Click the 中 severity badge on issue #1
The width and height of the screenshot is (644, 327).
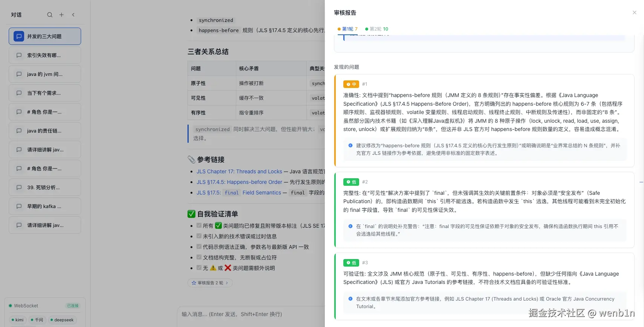point(351,84)
